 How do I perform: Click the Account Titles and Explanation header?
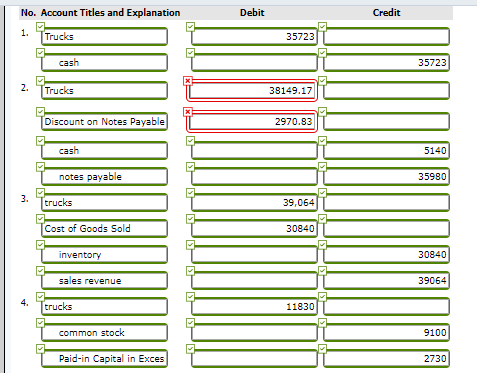coord(110,13)
